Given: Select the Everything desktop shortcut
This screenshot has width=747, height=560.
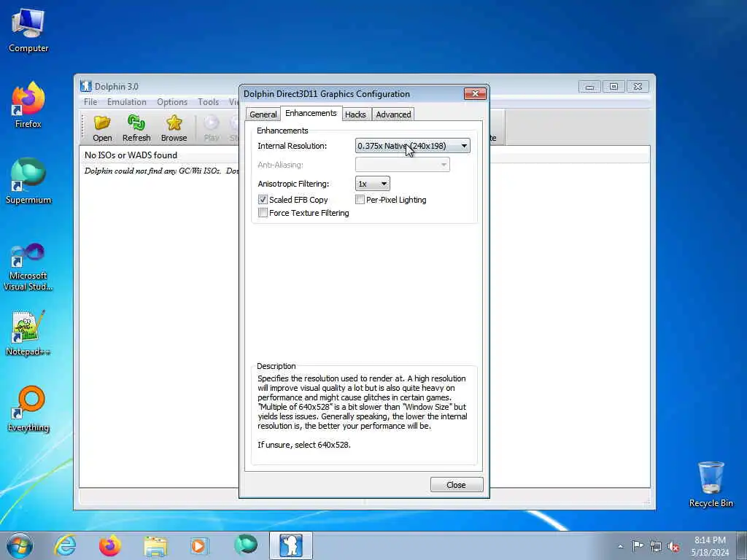Looking at the screenshot, I should [28, 408].
